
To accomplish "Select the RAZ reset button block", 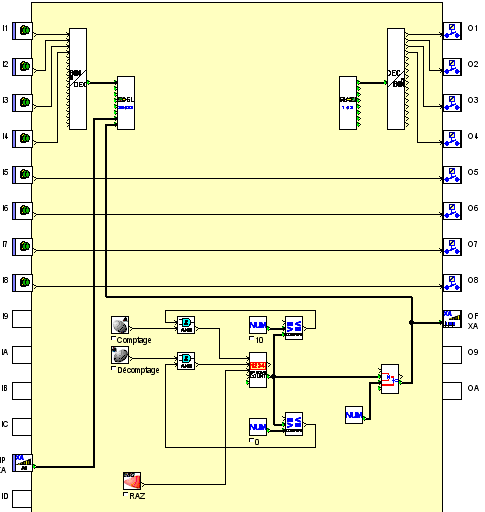I will pyautogui.click(x=132, y=481).
